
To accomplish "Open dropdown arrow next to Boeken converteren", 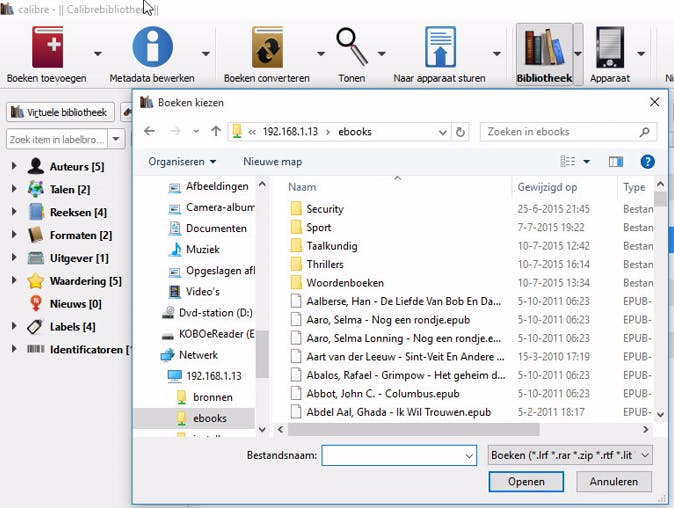I will pyautogui.click(x=321, y=54).
